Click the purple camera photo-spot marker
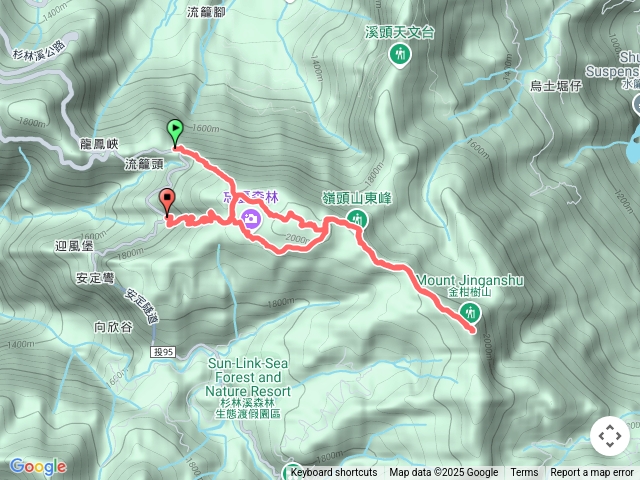The width and height of the screenshot is (640, 480). tap(251, 218)
